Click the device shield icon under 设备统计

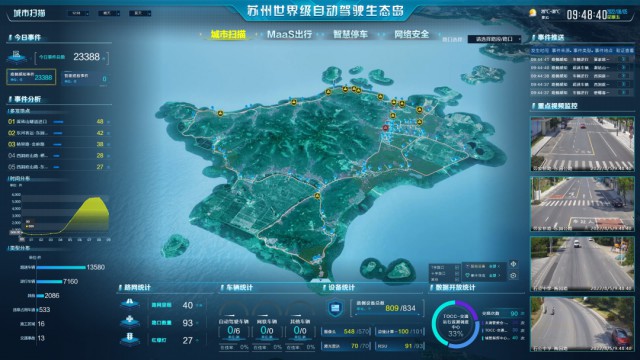[x=335, y=308]
